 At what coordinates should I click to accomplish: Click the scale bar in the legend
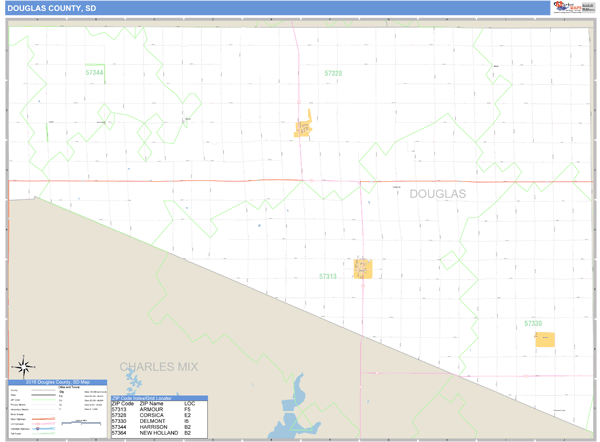[x=81, y=423]
